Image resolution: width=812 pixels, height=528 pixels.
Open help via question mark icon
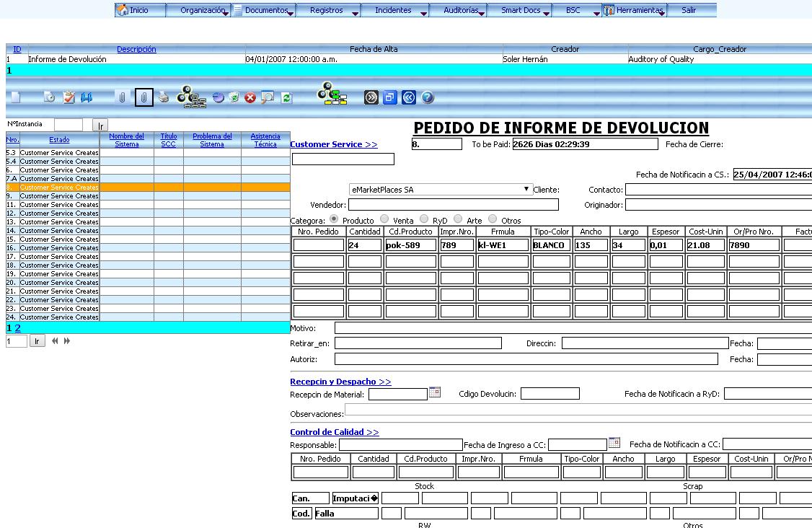point(427,97)
